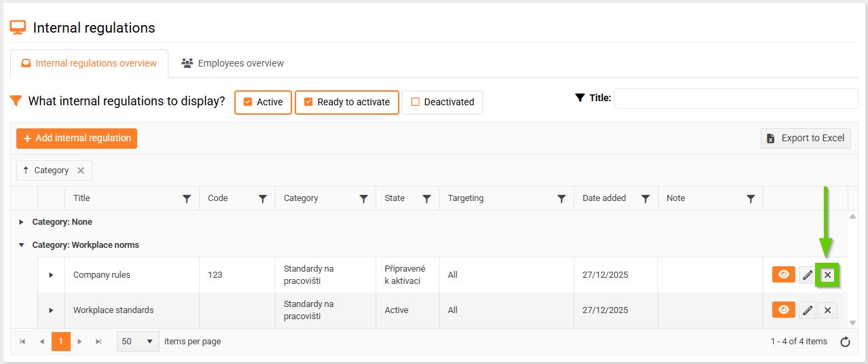The image size is (868, 364).
Task: Click the pencil edit icon for Company rules
Action: [x=808, y=275]
